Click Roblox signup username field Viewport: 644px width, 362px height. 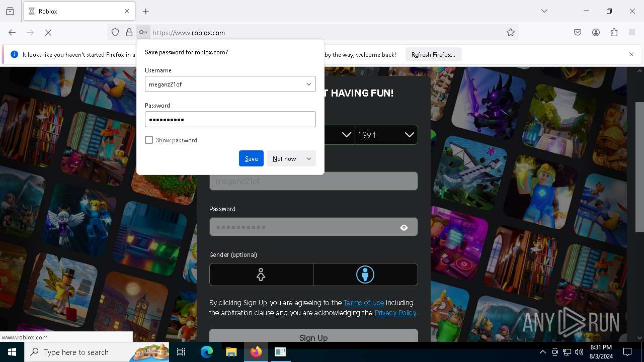point(313,181)
